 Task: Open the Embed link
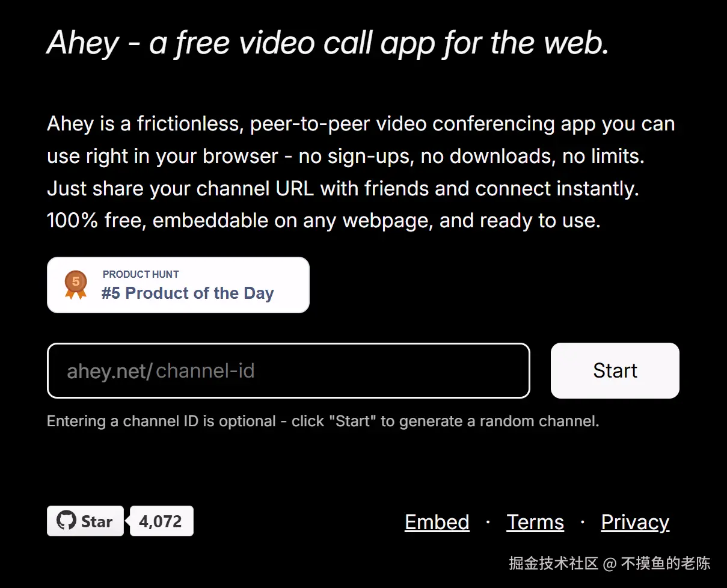pos(437,522)
